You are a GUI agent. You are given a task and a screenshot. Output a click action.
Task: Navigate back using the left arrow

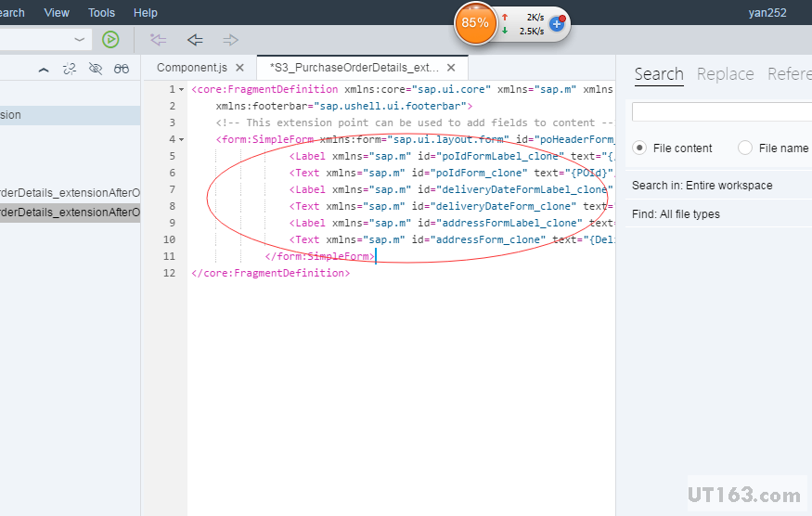tap(195, 39)
